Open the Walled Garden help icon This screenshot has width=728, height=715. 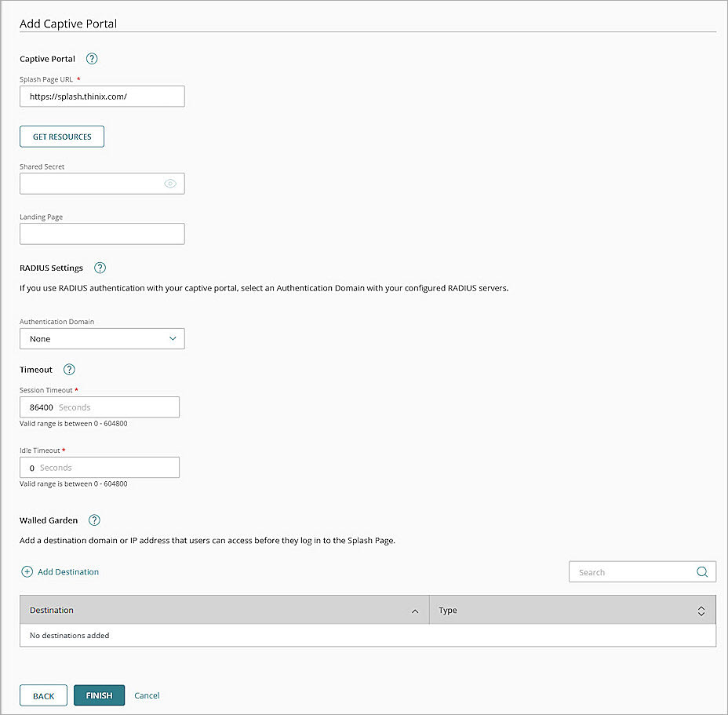pos(94,520)
